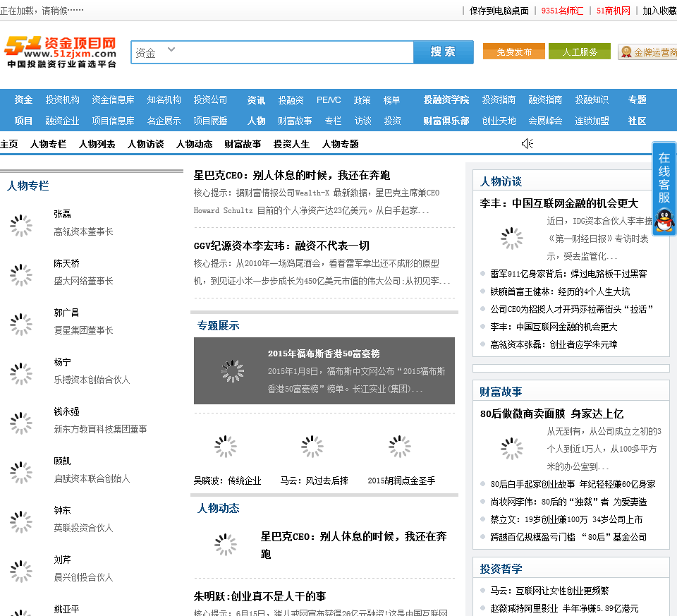Click the 搜索 search button
This screenshot has height=616, width=677.
(x=444, y=52)
